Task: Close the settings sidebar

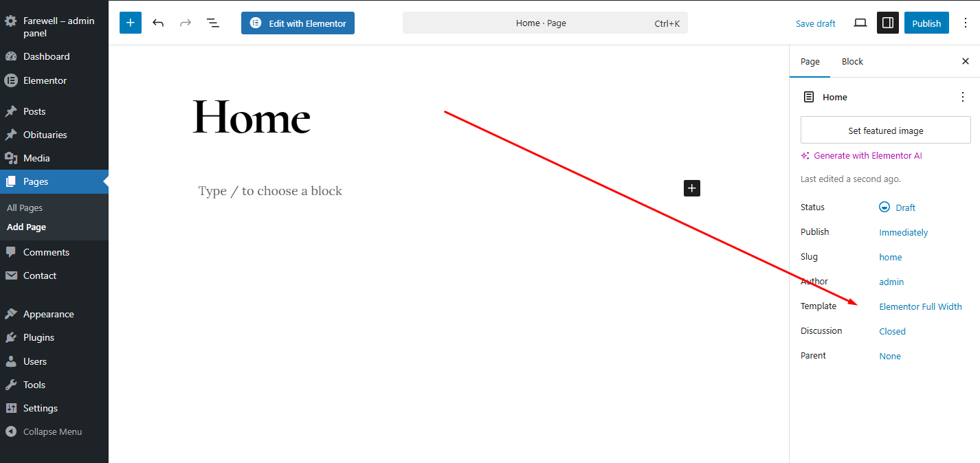Action: 965,61
